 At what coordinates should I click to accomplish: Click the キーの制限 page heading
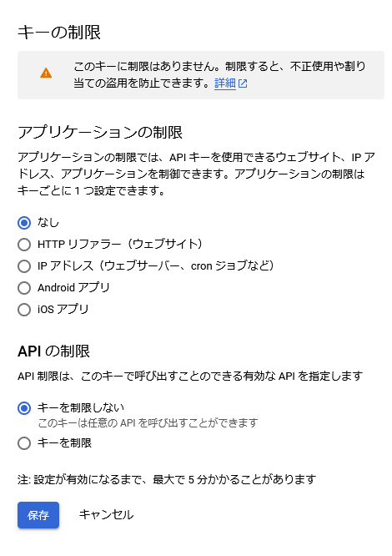[x=59, y=33]
